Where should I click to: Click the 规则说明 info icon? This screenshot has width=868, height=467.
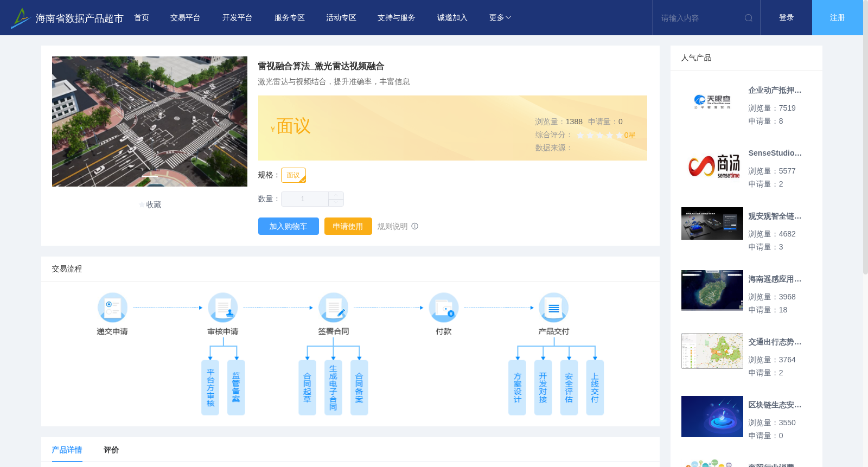pos(414,226)
